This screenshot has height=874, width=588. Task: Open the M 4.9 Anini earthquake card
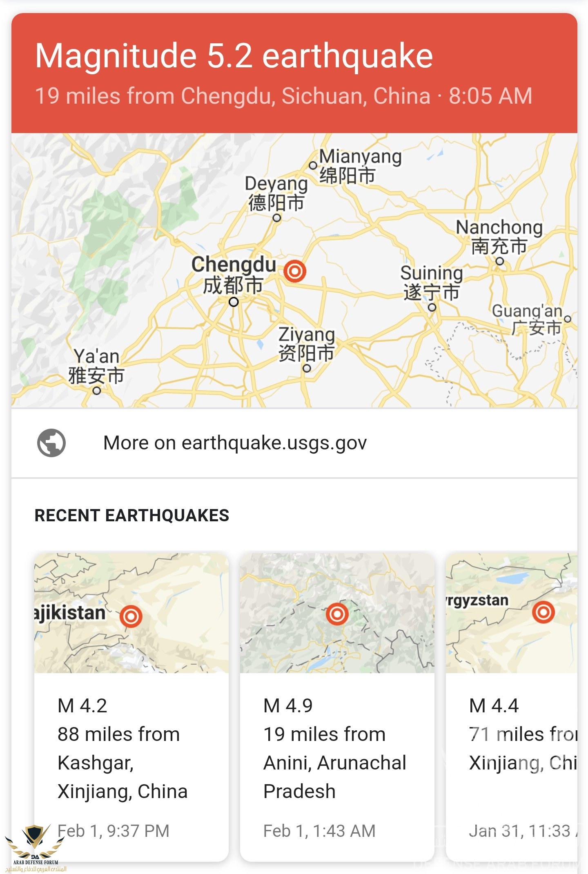pyautogui.click(x=337, y=707)
